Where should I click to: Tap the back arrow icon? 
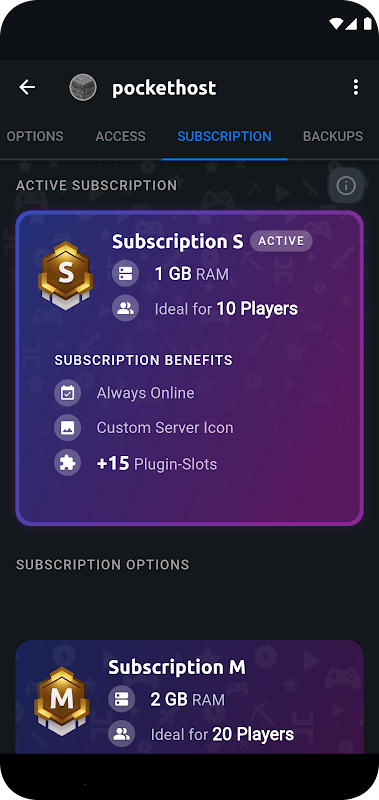coord(27,87)
